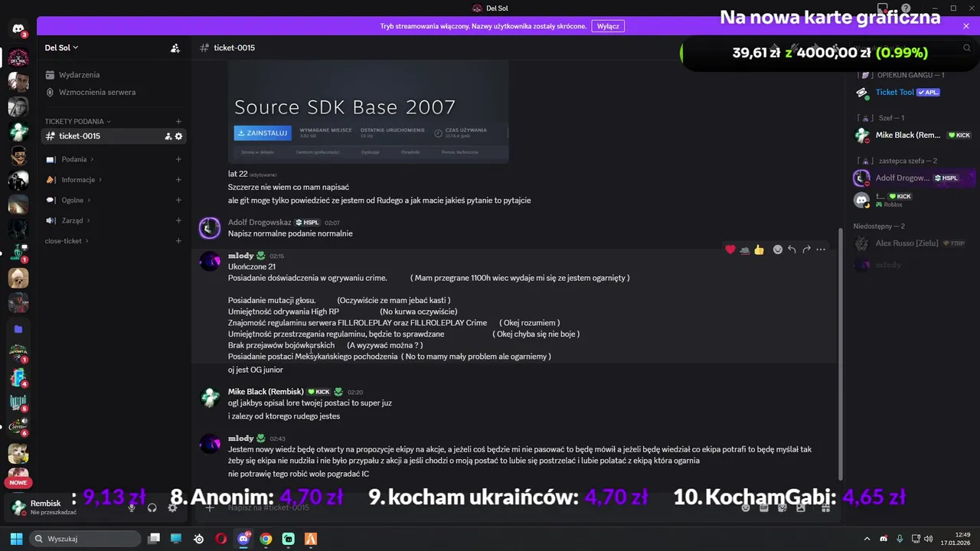This screenshot has width=980, height=551.
Task: Add channel to Zarząd category
Action: pos(178,220)
